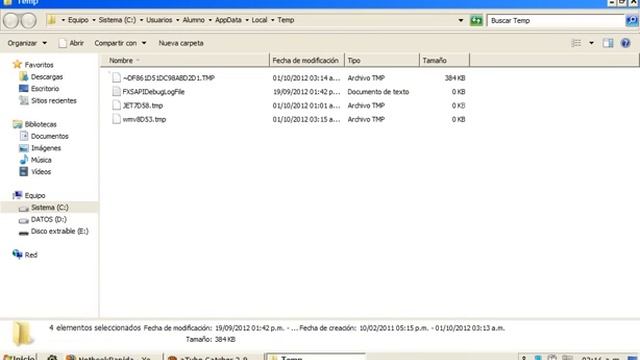Select Sistema (C:) in address breadcrumb

coord(117,20)
